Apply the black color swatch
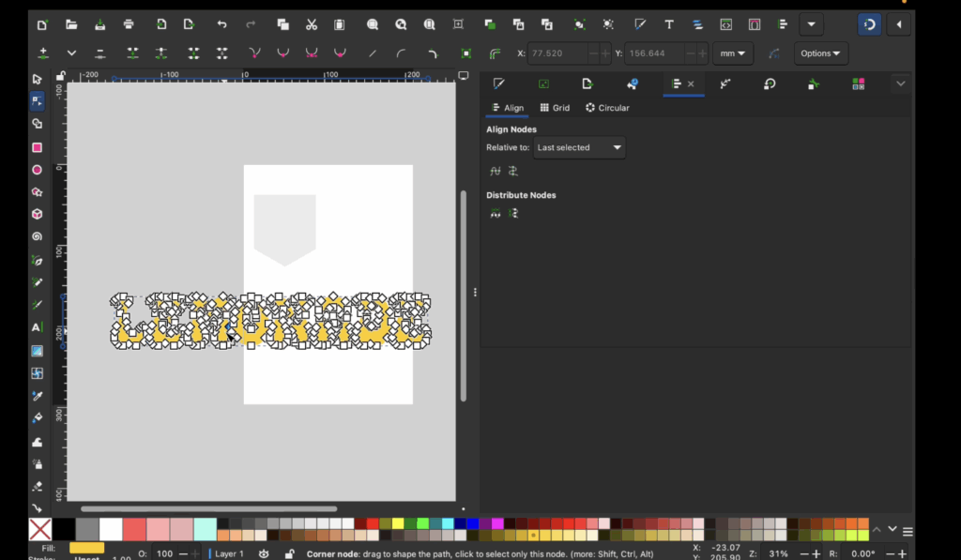The width and height of the screenshot is (961, 560). pyautogui.click(x=63, y=529)
